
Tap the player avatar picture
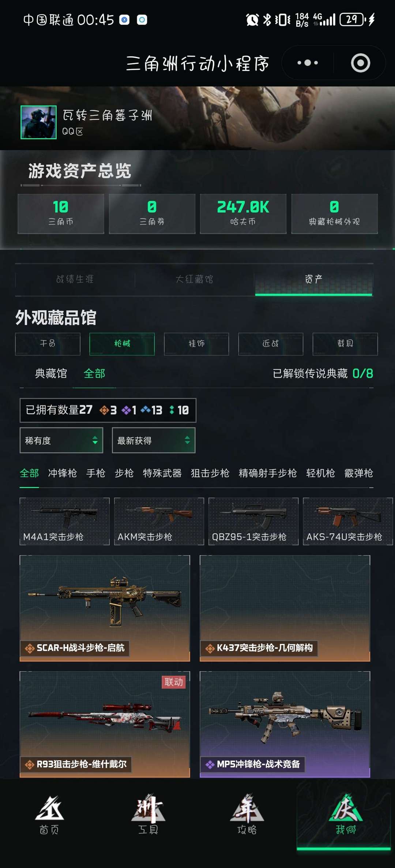click(38, 122)
